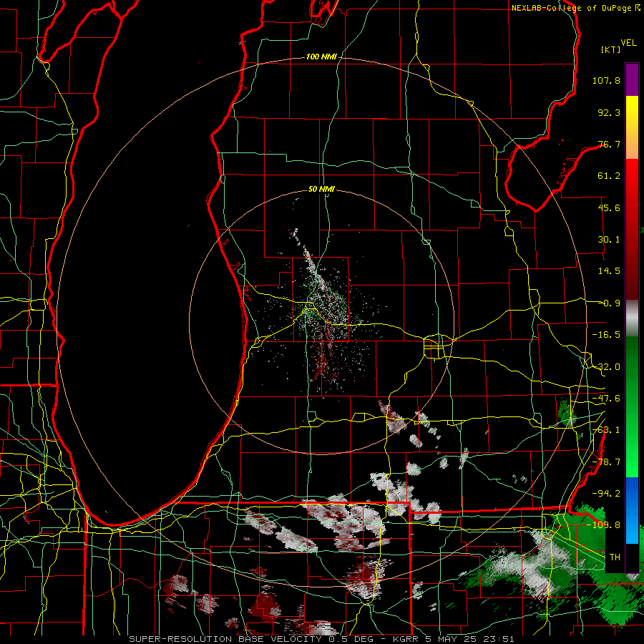This screenshot has width=644, height=644.
Task: Click the -0.9 scale value
Action: pos(609,303)
